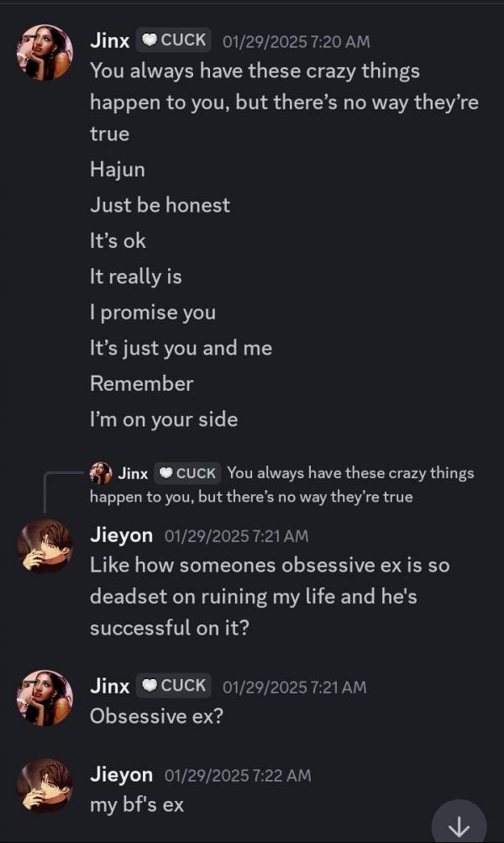Click the "Just be honest" message line
The height and width of the screenshot is (843, 504).
coord(160,205)
